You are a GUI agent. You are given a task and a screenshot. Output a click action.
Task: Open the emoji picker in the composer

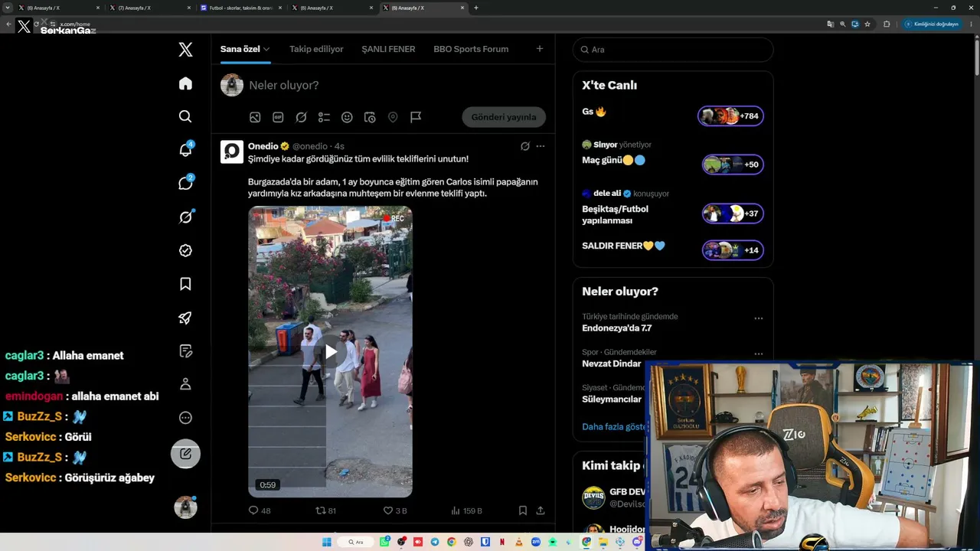pyautogui.click(x=347, y=117)
